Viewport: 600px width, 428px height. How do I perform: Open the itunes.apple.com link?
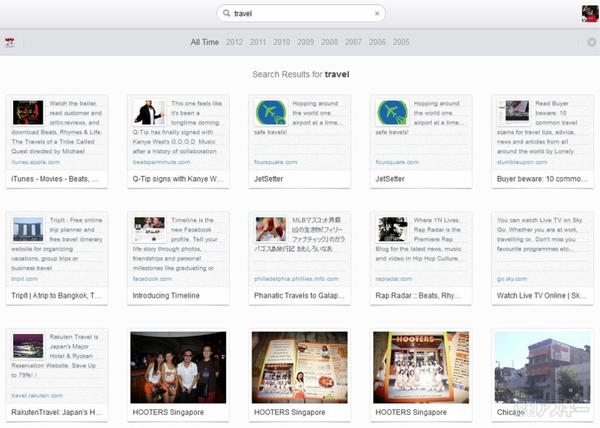[36, 162]
